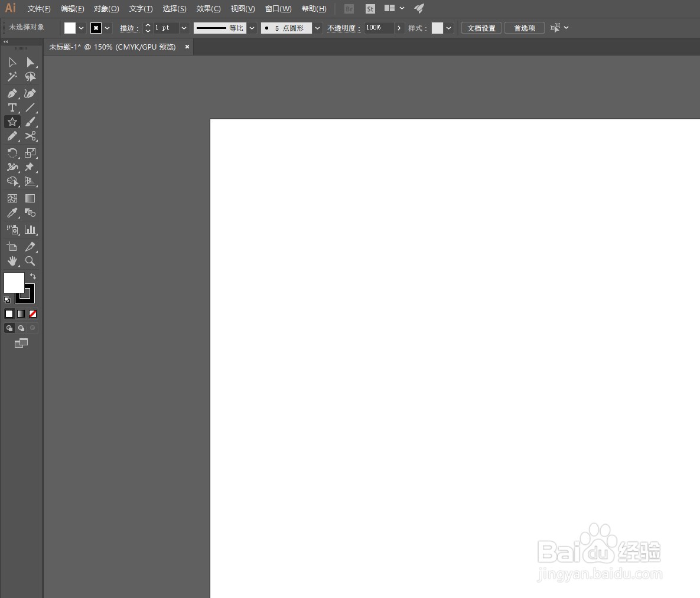Select the Hand tool
Viewport: 700px width, 598px height.
coord(12,261)
